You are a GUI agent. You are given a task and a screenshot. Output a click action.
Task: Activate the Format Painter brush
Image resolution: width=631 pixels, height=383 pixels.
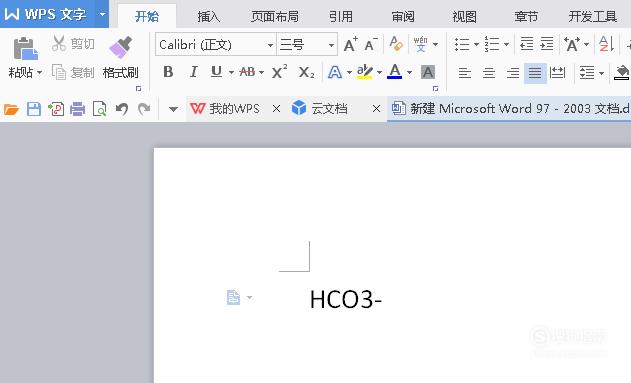tap(120, 47)
